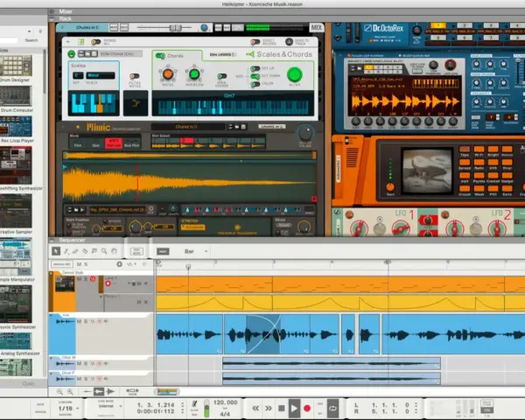Select the razor tool in sequencer toolbar
This screenshot has height=420, width=525.
coord(85,251)
